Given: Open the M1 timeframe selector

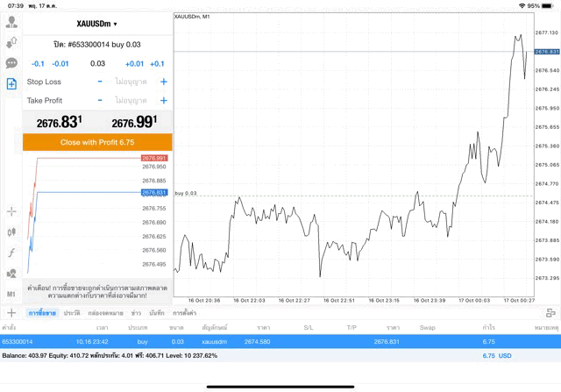Looking at the screenshot, I should [11, 293].
